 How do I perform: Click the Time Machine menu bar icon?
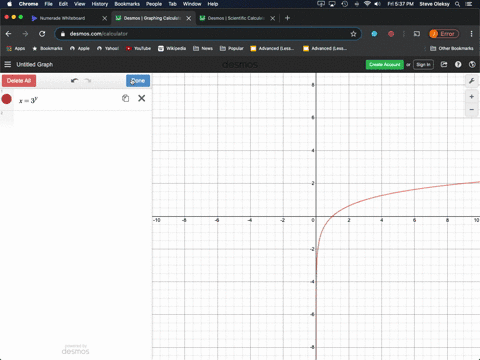tap(345, 4)
